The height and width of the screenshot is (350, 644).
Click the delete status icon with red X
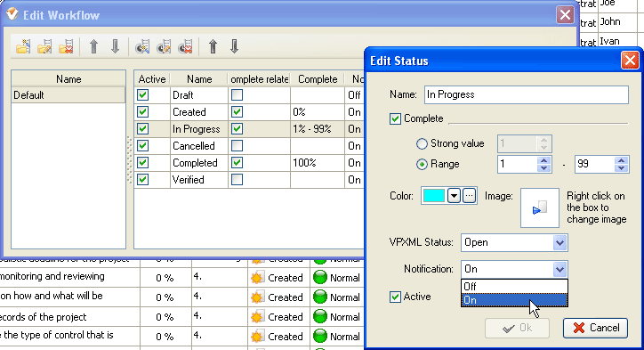click(185, 46)
